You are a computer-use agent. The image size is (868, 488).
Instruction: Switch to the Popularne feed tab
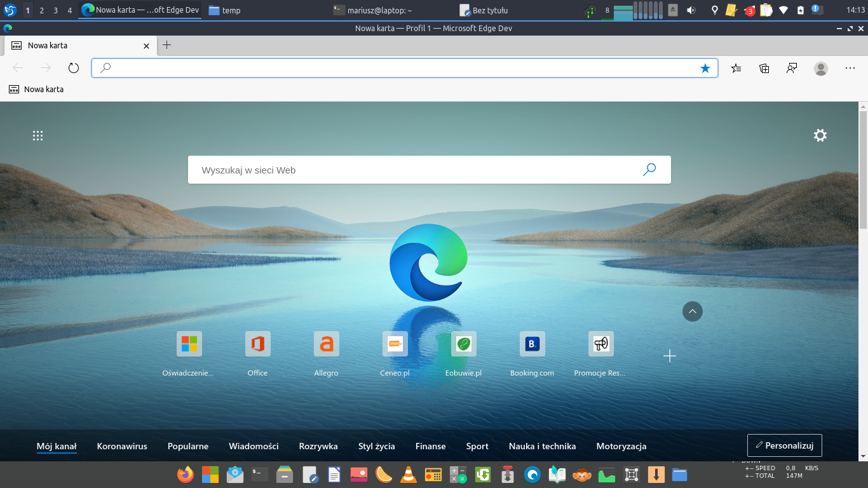pyautogui.click(x=188, y=446)
